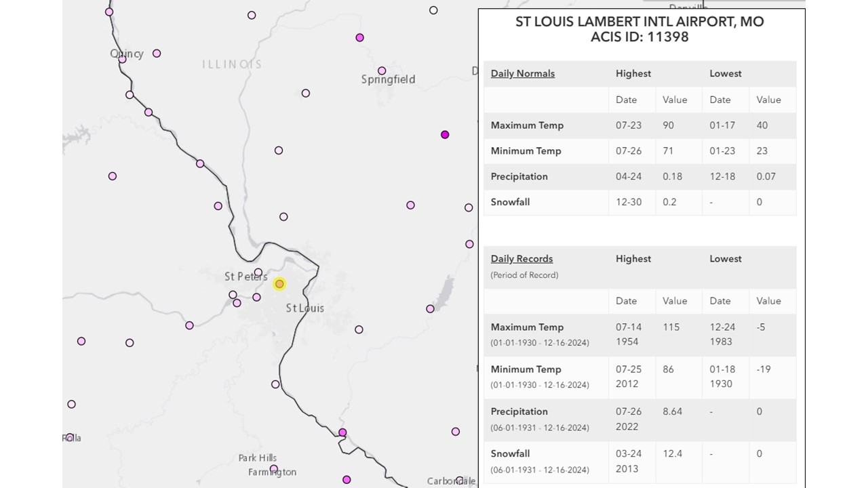The height and width of the screenshot is (488, 868).
Task: Click the normal snowfall highest date 12-30
Action: (x=628, y=202)
